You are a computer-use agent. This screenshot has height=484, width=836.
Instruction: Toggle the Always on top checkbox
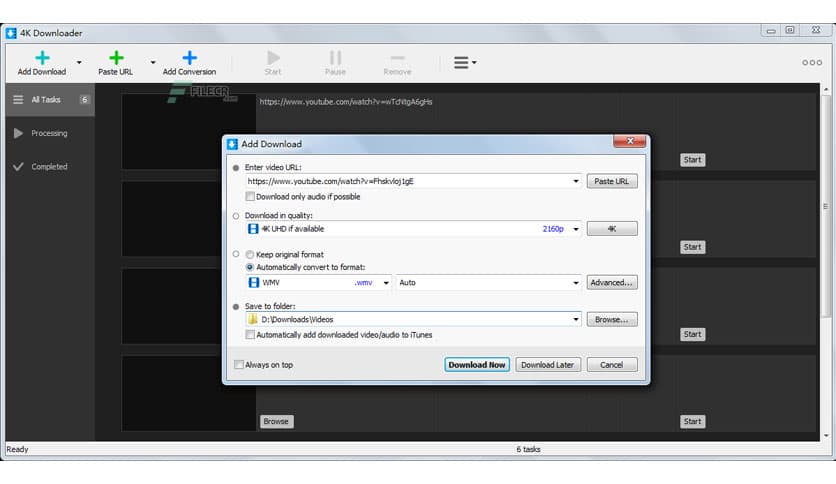(x=239, y=365)
